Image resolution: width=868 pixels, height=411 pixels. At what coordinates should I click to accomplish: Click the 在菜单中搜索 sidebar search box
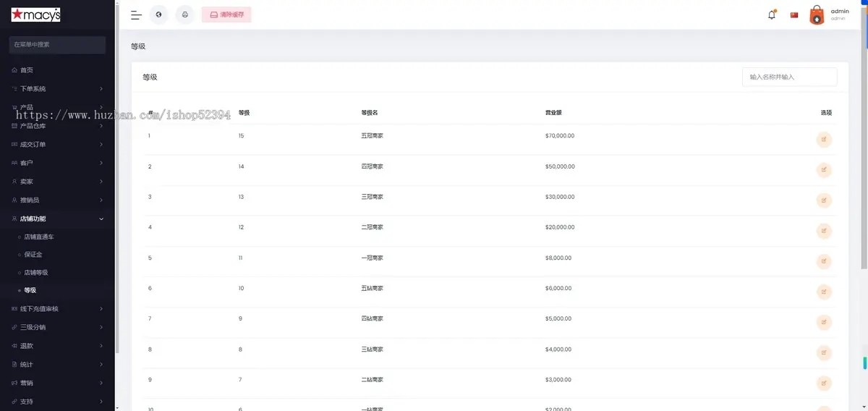click(57, 45)
